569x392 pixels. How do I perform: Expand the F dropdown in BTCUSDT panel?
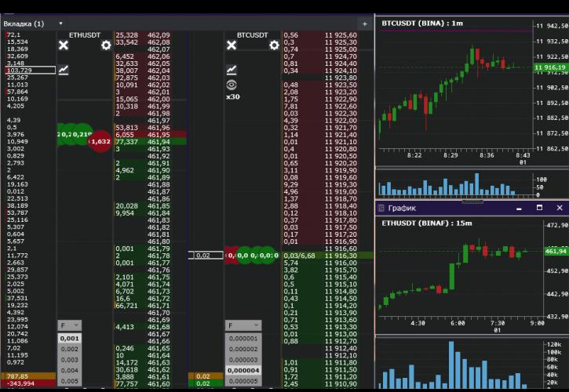pyautogui.click(x=243, y=325)
